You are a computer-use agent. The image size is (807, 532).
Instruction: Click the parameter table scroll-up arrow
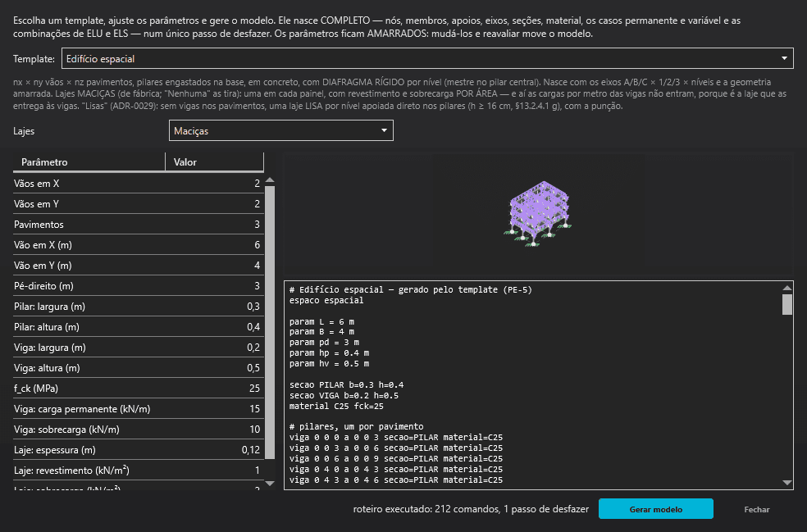pyautogui.click(x=270, y=180)
